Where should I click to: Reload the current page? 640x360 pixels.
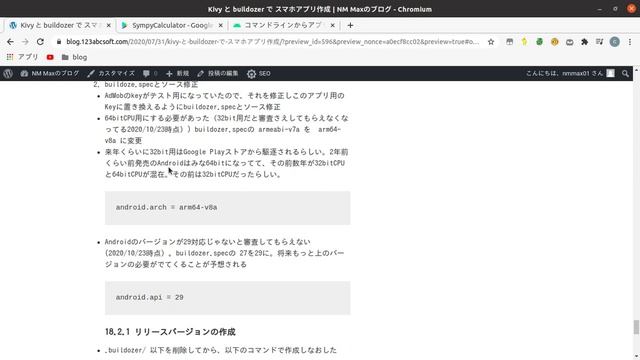(40, 42)
